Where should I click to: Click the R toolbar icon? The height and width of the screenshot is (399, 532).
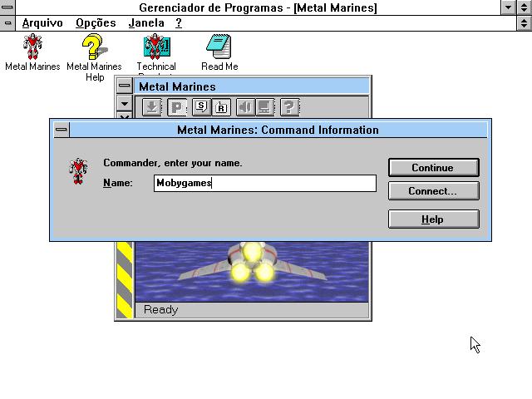[x=221, y=107]
